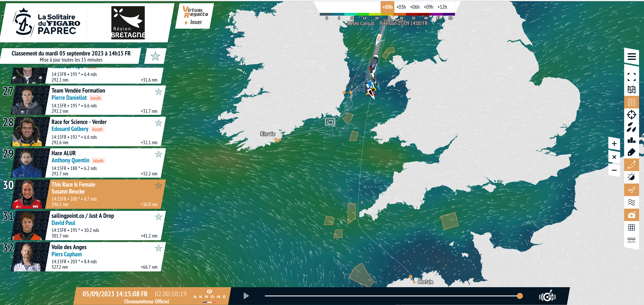Select the +12h forecast tab

coord(442,7)
